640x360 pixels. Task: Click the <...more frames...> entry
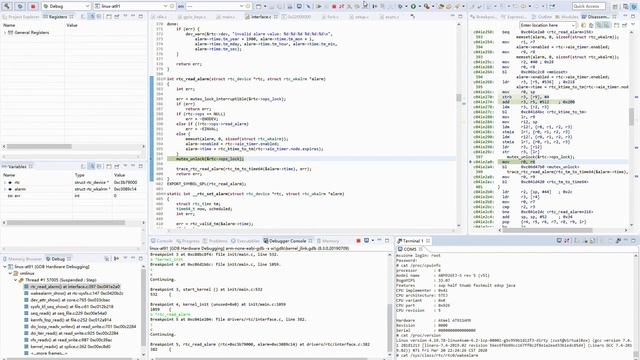(x=49, y=353)
